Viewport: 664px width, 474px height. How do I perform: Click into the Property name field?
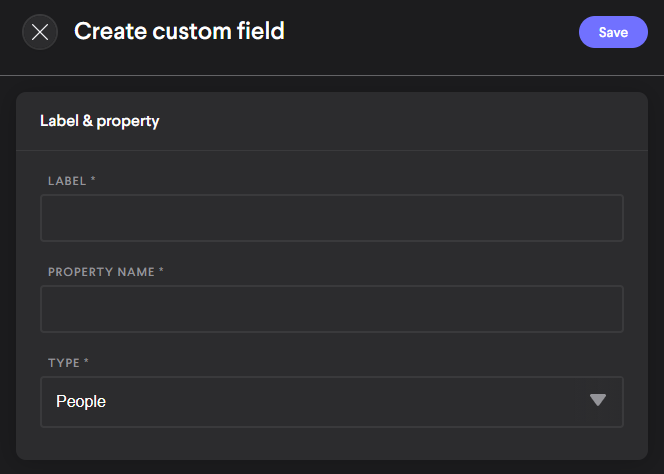[x=331, y=309]
